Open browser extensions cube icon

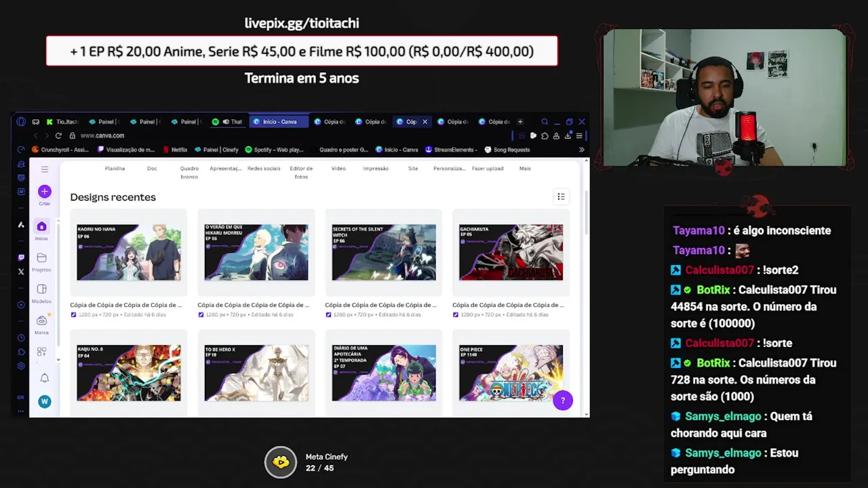click(545, 136)
